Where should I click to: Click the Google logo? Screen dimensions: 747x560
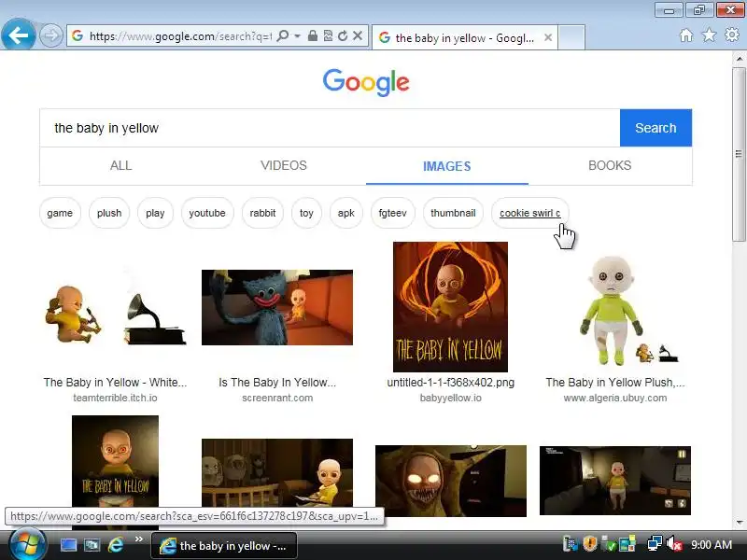coord(366,82)
